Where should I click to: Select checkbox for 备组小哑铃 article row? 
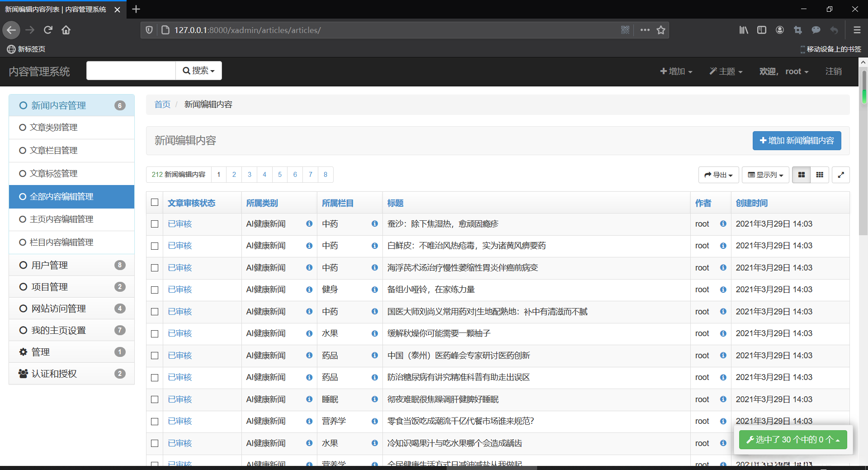[155, 290]
